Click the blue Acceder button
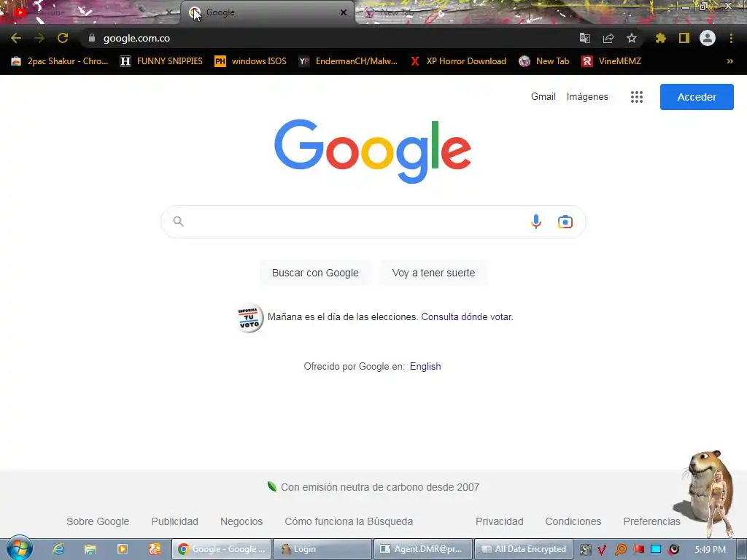Viewport: 747px width, 560px height. click(697, 97)
